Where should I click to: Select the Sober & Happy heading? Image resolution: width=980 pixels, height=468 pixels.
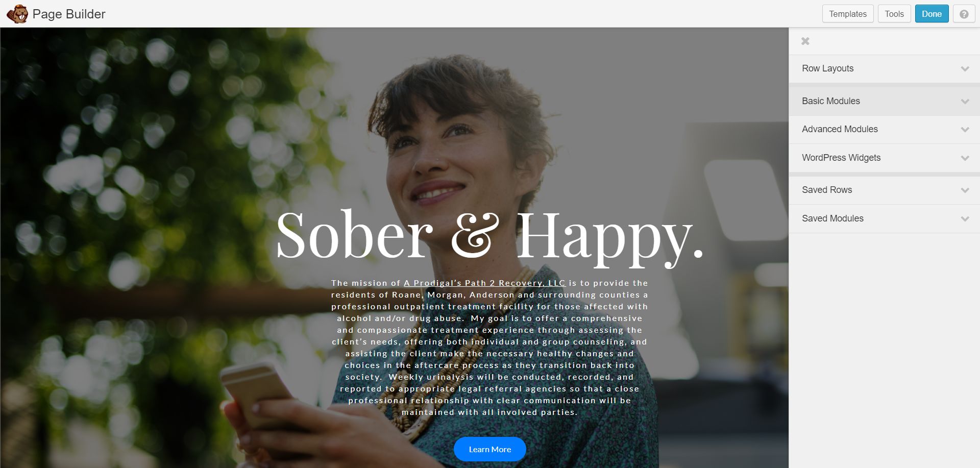pos(489,236)
